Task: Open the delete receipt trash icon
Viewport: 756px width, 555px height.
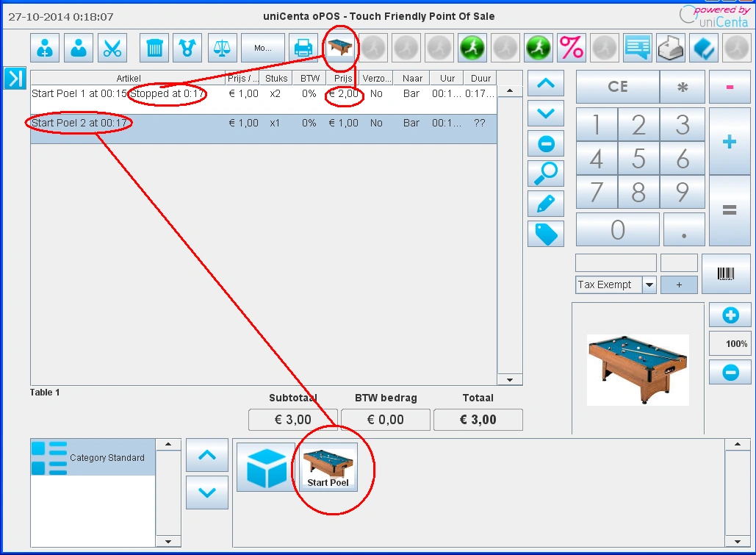Action: 153,47
